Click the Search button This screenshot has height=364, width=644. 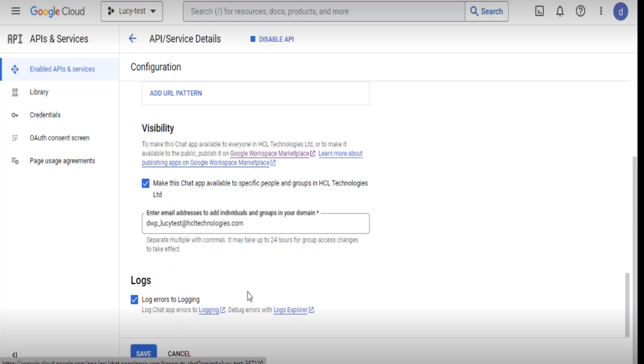point(487,11)
